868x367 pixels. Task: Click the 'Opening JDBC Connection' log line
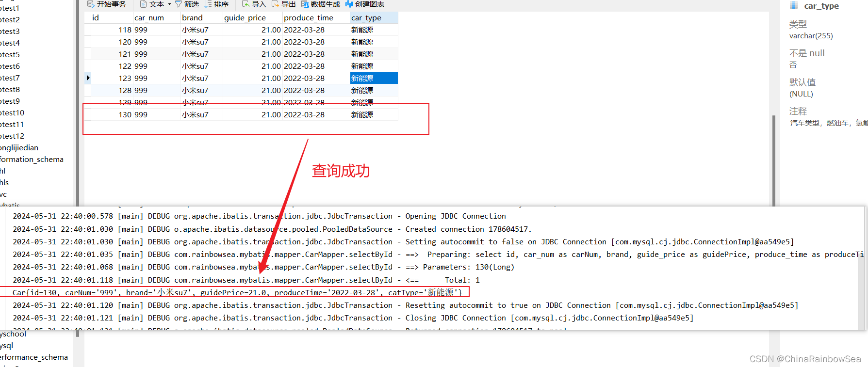(259, 216)
